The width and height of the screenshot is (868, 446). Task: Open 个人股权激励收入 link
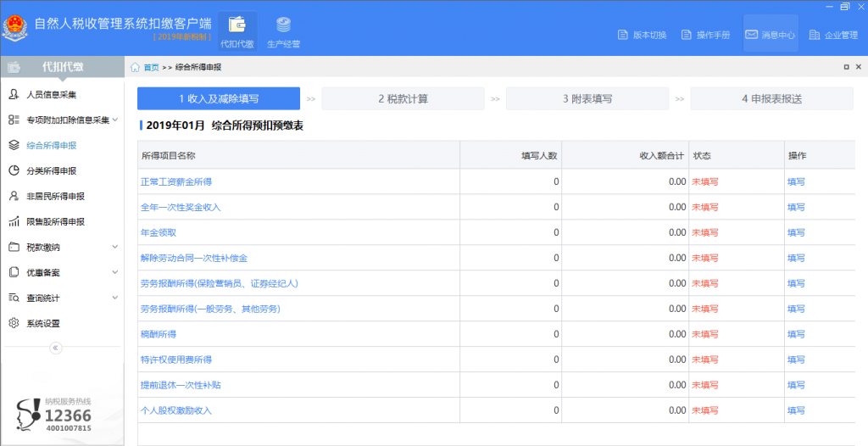pos(176,410)
